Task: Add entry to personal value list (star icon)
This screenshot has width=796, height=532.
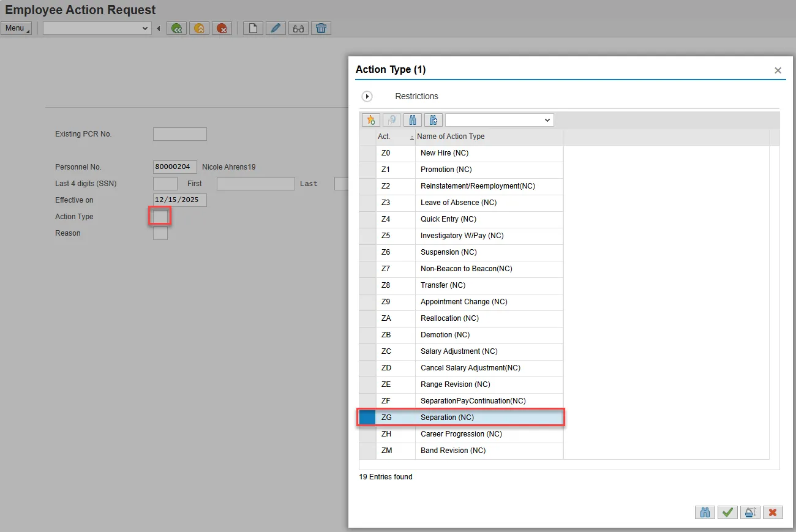Action: click(371, 120)
